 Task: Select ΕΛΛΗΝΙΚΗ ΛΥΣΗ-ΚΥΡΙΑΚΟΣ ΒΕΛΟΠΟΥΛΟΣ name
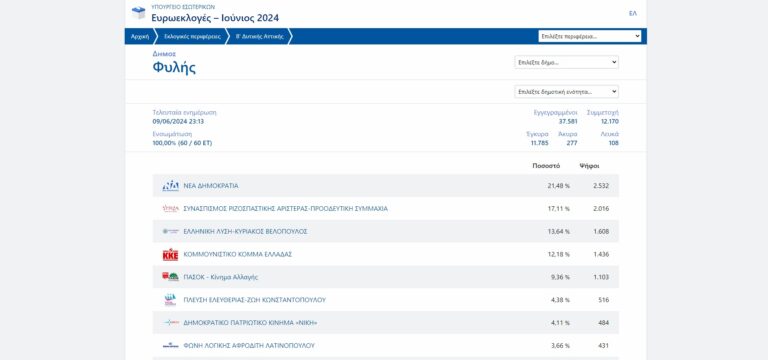[x=245, y=231]
